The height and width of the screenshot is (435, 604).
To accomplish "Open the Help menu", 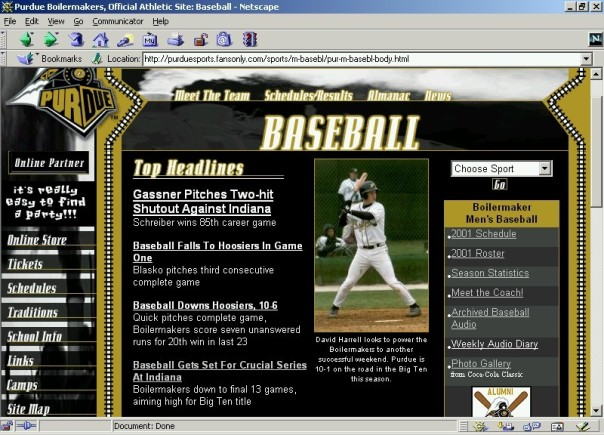I will coord(160,21).
